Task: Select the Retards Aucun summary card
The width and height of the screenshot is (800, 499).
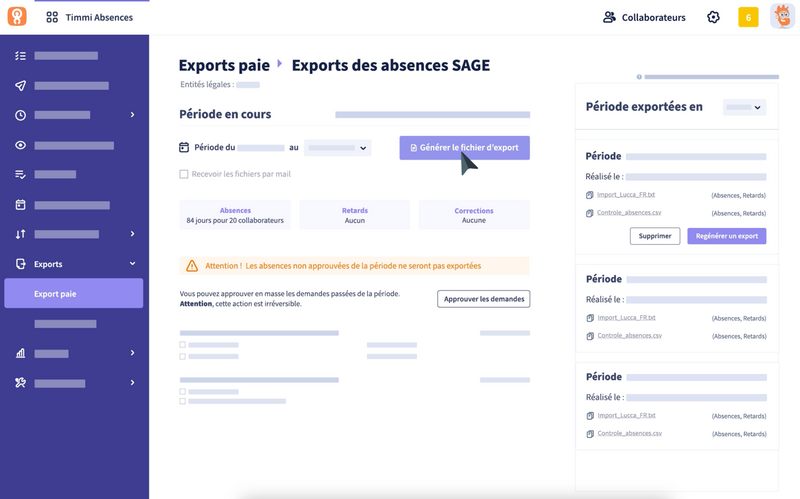Action: pyautogui.click(x=355, y=215)
